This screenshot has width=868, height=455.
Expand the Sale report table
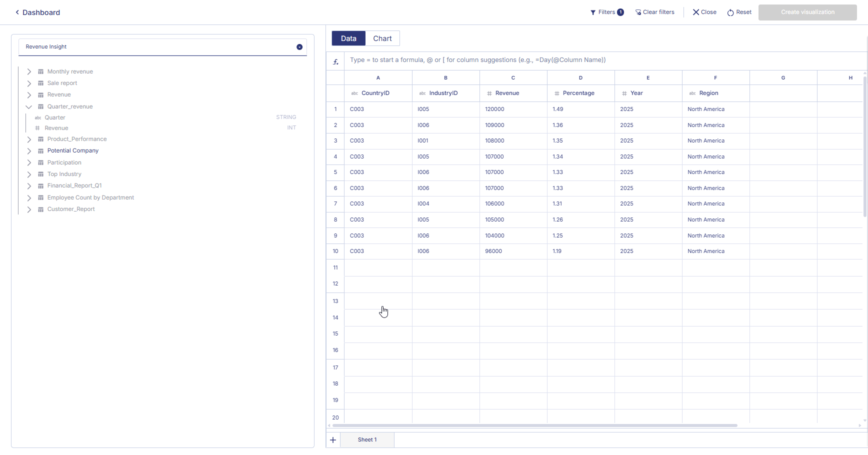29,83
